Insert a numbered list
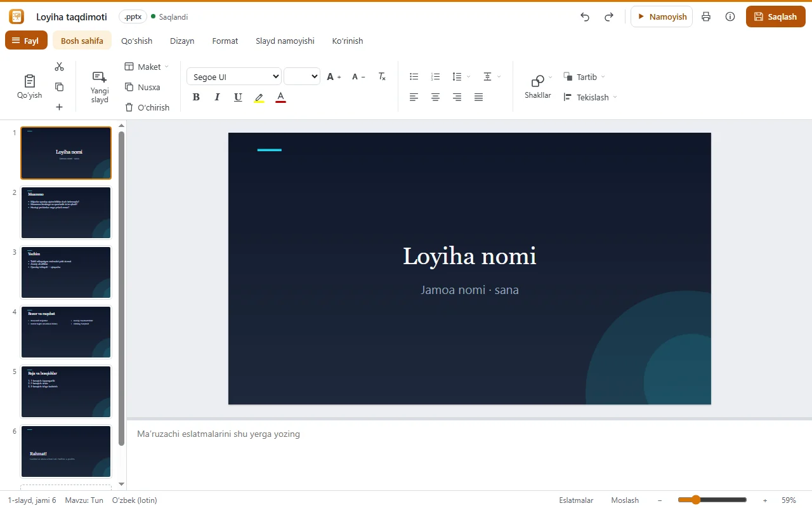 click(x=435, y=77)
